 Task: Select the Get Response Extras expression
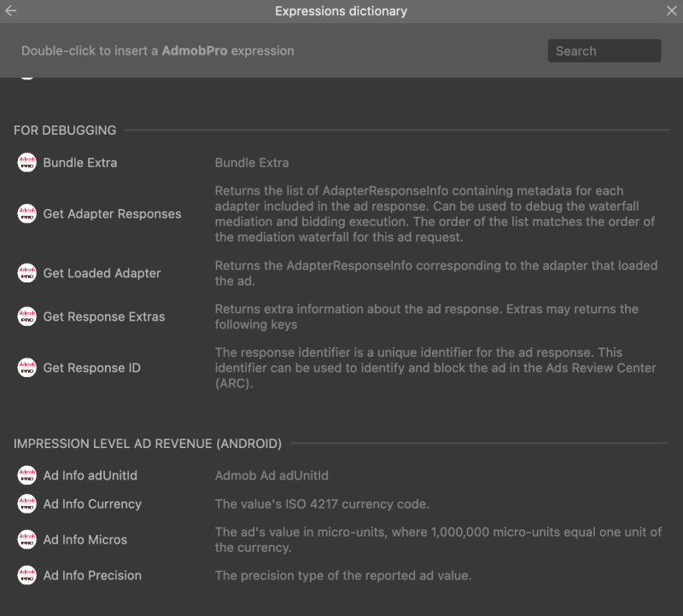[104, 317]
